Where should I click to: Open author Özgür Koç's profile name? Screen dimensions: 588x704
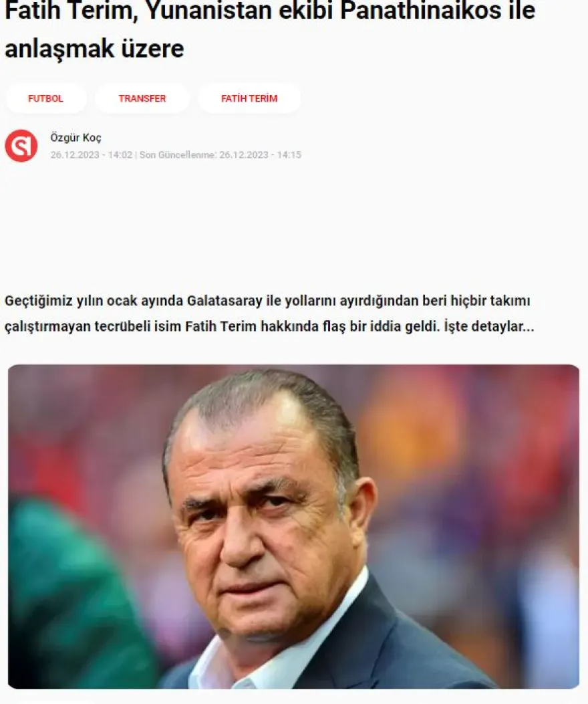point(76,137)
